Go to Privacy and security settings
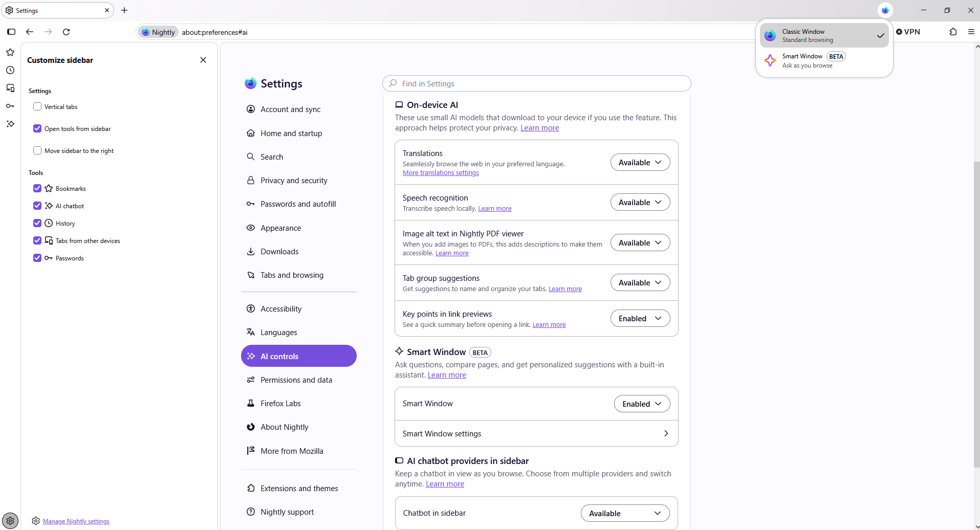 294,181
